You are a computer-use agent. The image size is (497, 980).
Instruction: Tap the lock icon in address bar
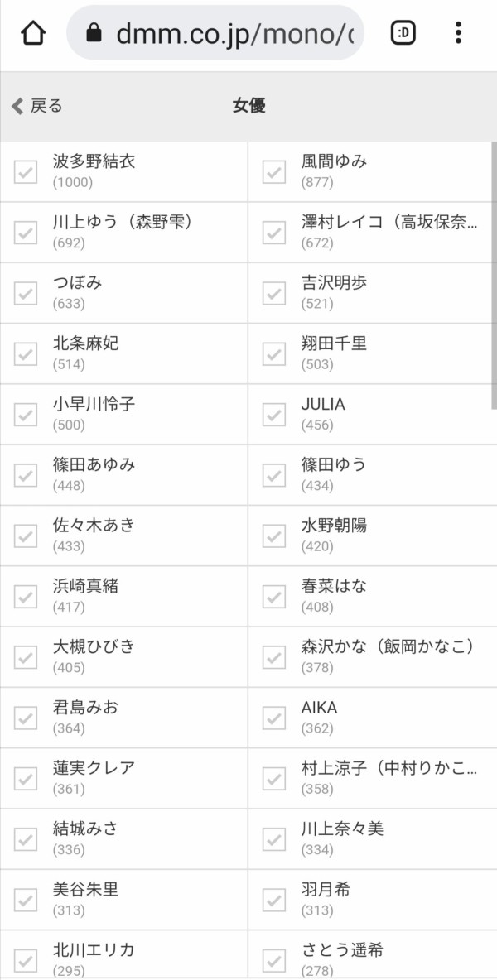[94, 33]
